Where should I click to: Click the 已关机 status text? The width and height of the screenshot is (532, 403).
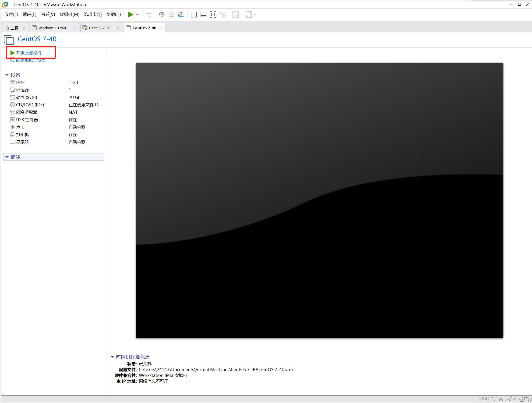(x=145, y=364)
